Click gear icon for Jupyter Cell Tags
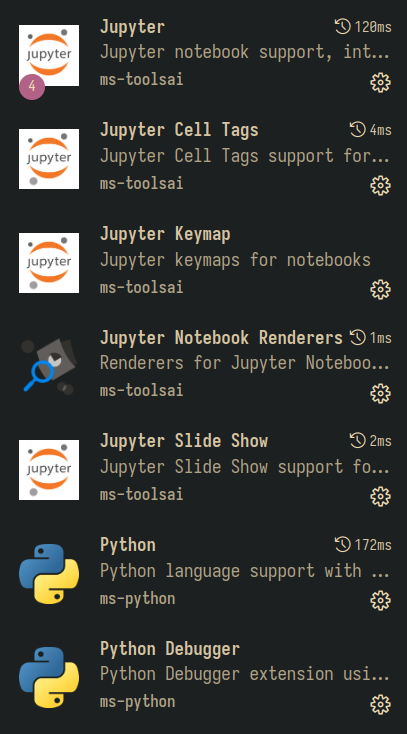The image size is (407, 734). 380,186
